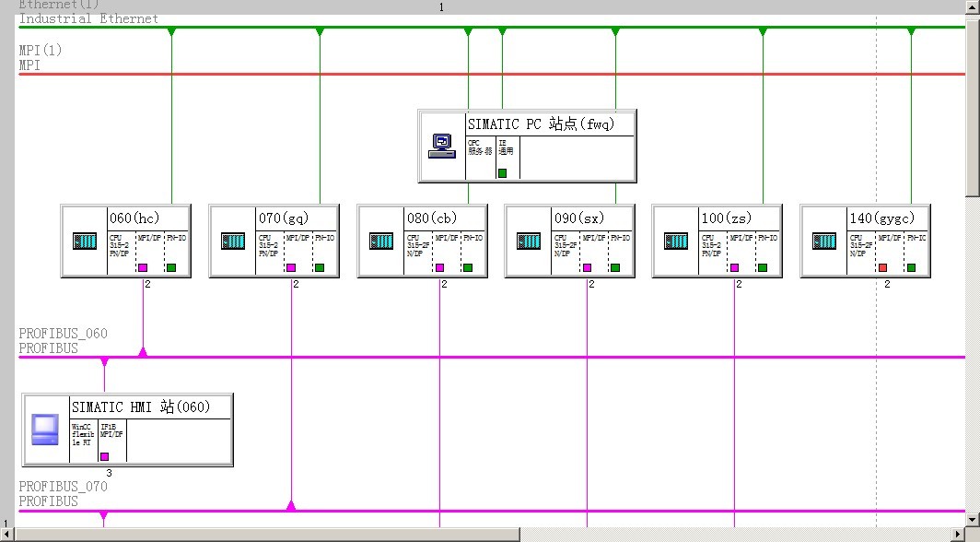Select the SIMATIC PC 站点(fwq) title
This screenshot has height=542, width=980.
[542, 124]
